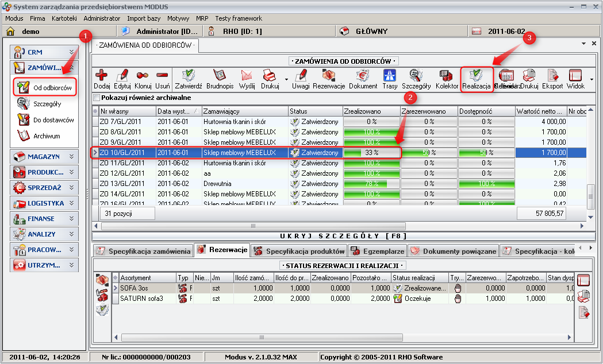This screenshot has height=364, width=603.
Task: Open the Kartoteki menu
Action: click(x=64, y=18)
